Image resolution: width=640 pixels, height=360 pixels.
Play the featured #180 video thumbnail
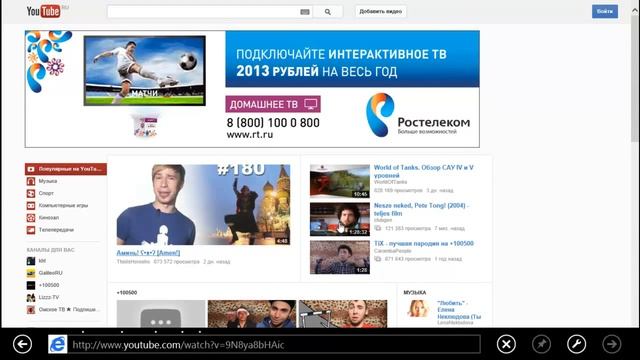tap(203, 204)
